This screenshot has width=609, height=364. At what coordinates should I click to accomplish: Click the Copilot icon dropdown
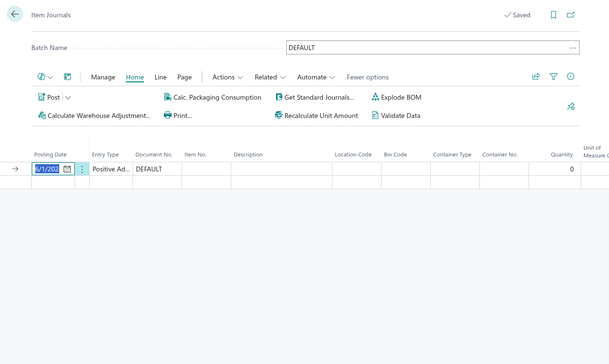tap(45, 77)
